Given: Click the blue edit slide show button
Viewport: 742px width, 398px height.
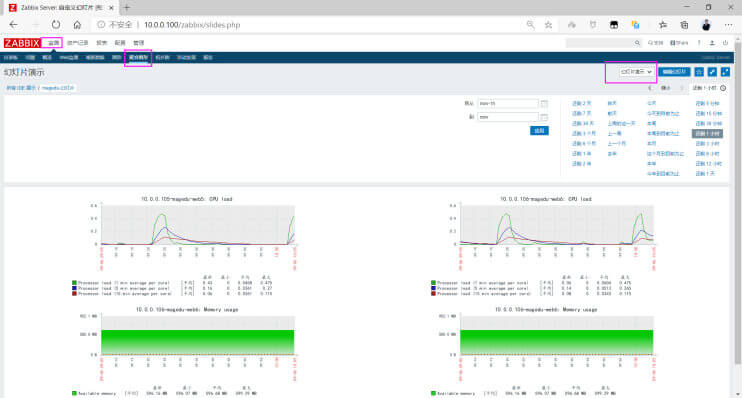Looking at the screenshot, I should click(674, 72).
